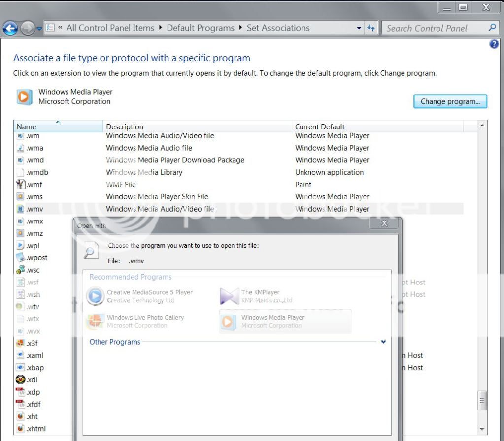Click "Paint" in Current Default column

(x=303, y=185)
